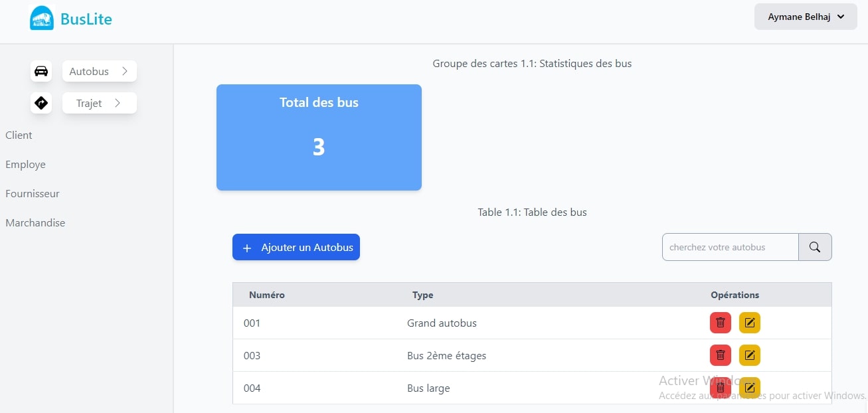The width and height of the screenshot is (868, 413).
Task: Click the Table 1.1 caption text
Action: pos(532,212)
